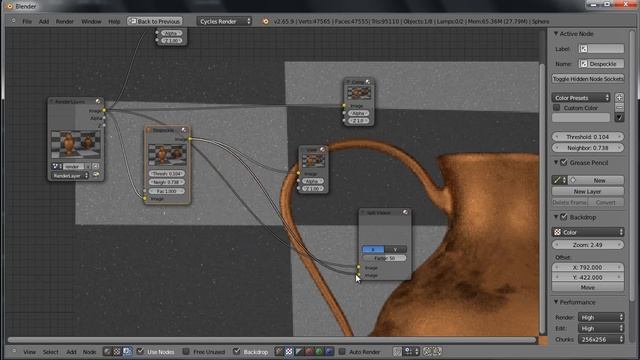
Task: Open the RenderLayer dropdown on Render Layers node
Action: click(70, 176)
